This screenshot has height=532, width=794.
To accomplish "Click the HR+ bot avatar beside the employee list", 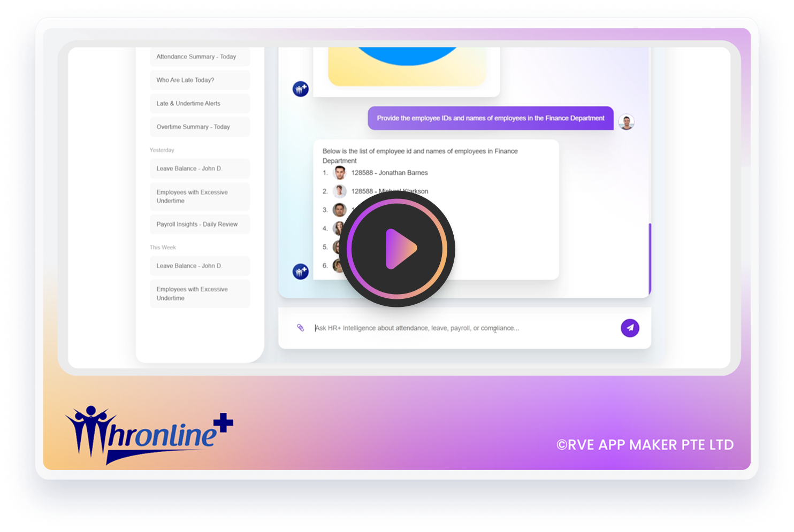I will 300,271.
